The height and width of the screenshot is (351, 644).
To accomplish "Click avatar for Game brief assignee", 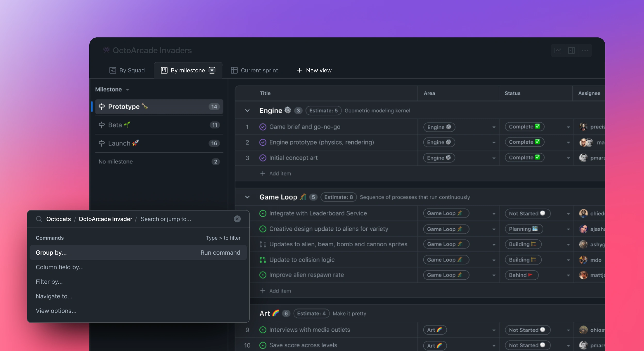I will point(583,127).
